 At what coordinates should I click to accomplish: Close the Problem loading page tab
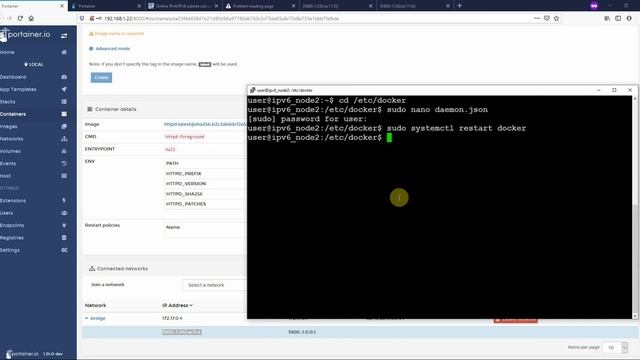point(293,6)
